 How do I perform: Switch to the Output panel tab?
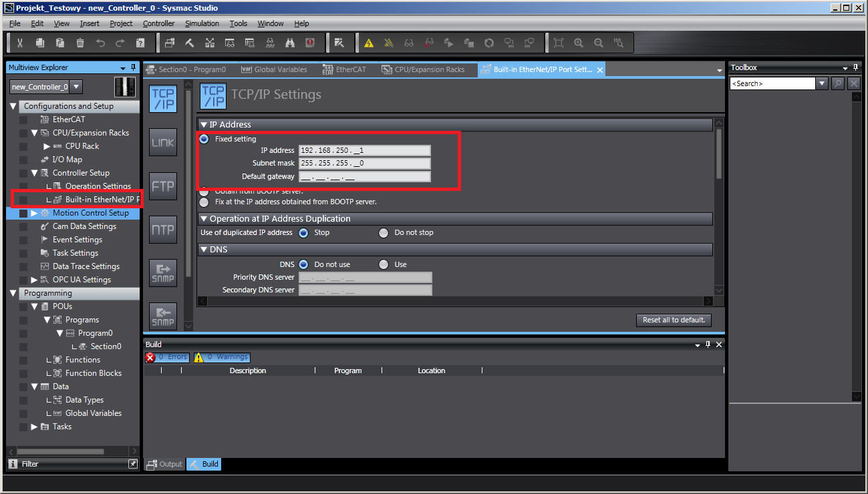164,464
